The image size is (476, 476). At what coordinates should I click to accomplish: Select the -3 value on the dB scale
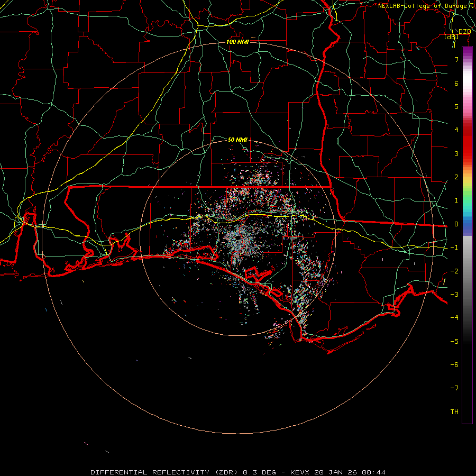coord(454,295)
